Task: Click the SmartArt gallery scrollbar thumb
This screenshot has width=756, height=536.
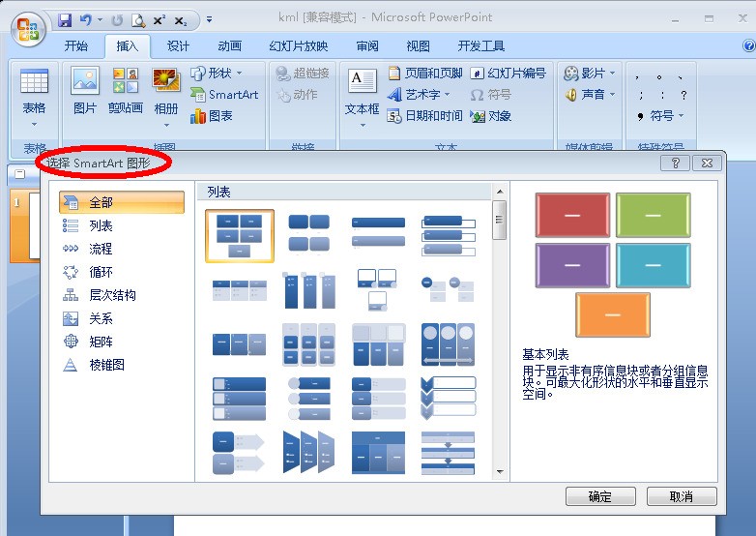Action: [500, 220]
